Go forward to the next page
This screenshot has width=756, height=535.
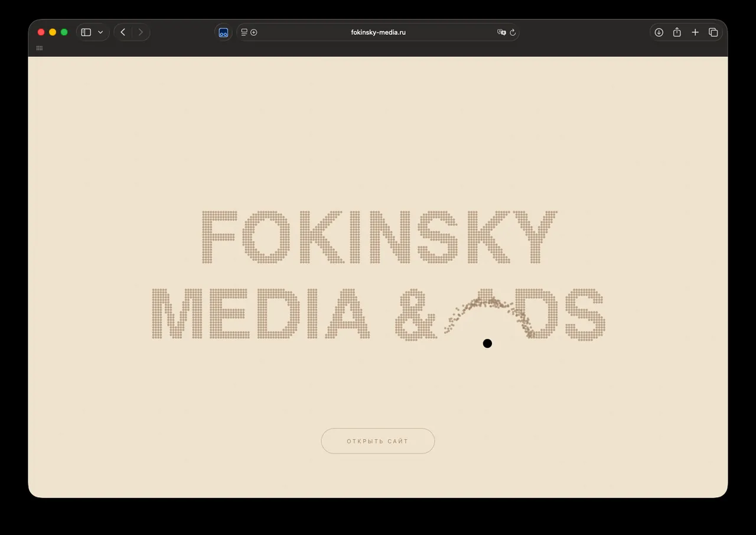point(141,33)
